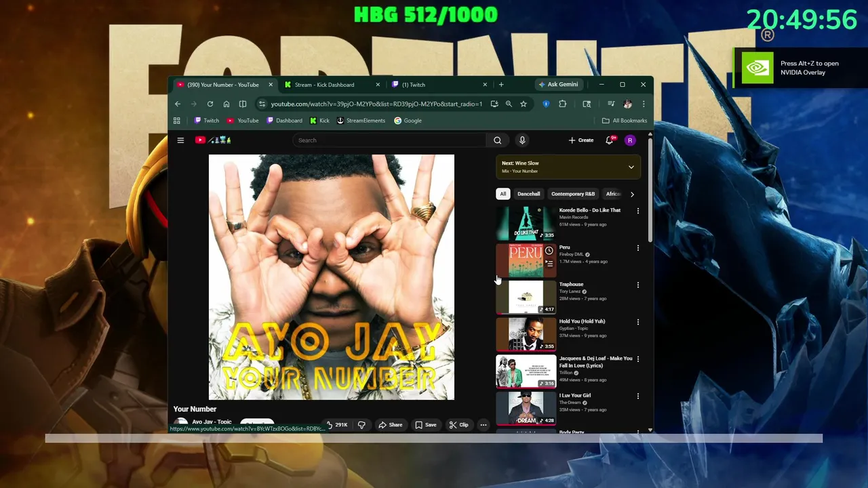Add Peru to queue icon on thumbnail
This screenshot has width=868, height=488.
click(x=549, y=264)
